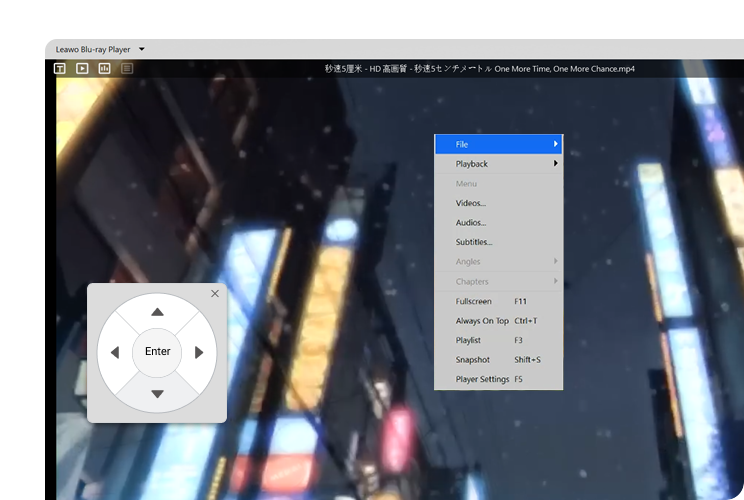Close the virtual remote control panel
The width and height of the screenshot is (744, 500).
click(x=215, y=294)
